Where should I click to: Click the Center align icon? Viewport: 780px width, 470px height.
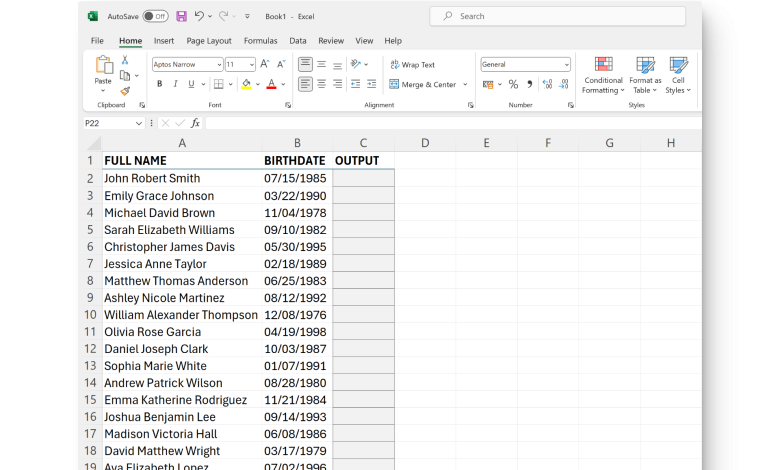click(x=322, y=85)
